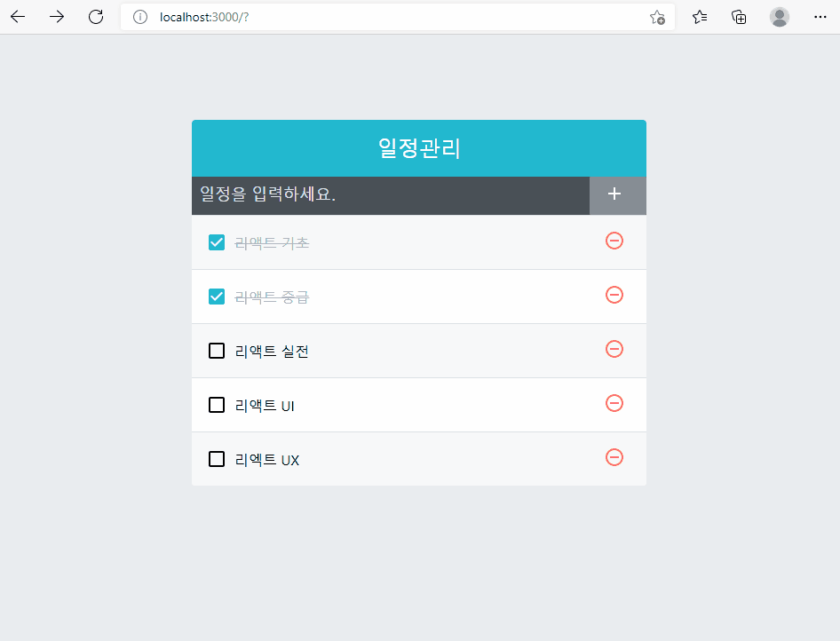Remove the 리액트 기초 item
The width and height of the screenshot is (840, 641).
click(614, 241)
